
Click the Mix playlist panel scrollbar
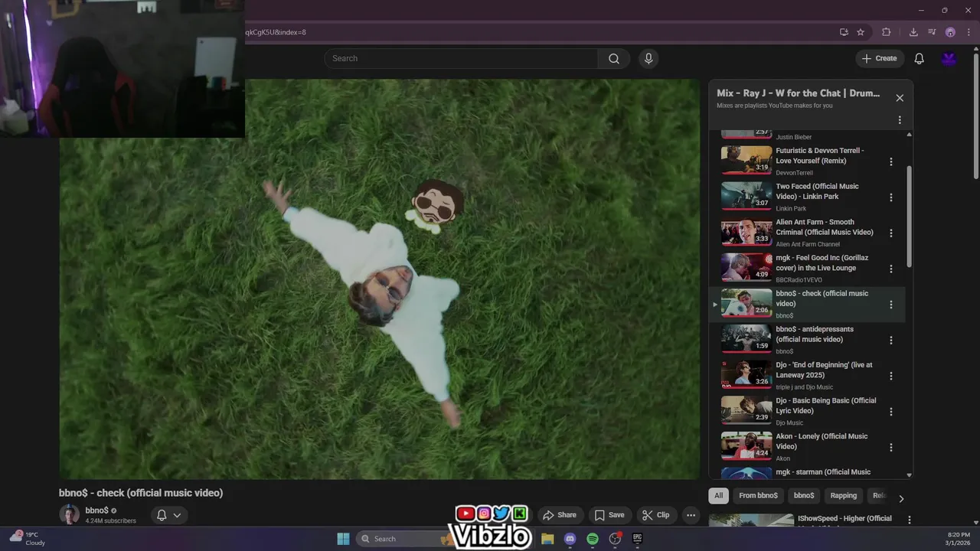909,217
